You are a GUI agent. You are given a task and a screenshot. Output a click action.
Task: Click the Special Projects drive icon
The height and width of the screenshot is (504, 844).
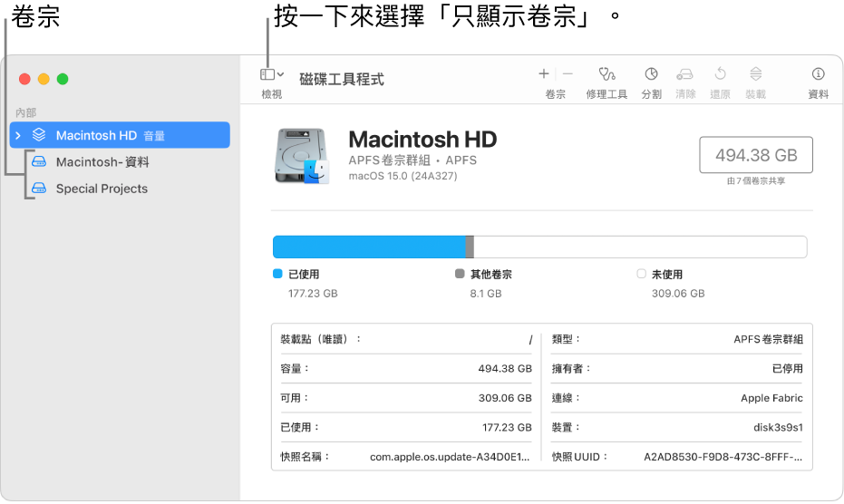coord(39,188)
